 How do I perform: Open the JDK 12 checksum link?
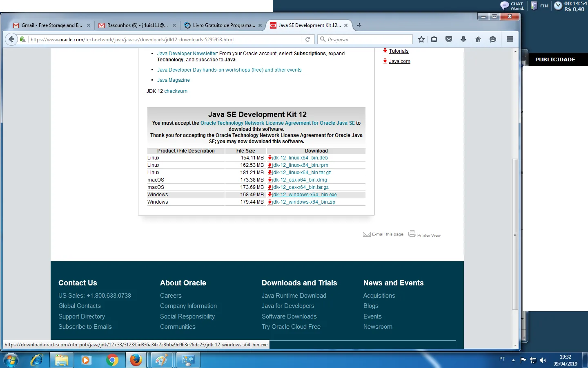[x=176, y=91]
